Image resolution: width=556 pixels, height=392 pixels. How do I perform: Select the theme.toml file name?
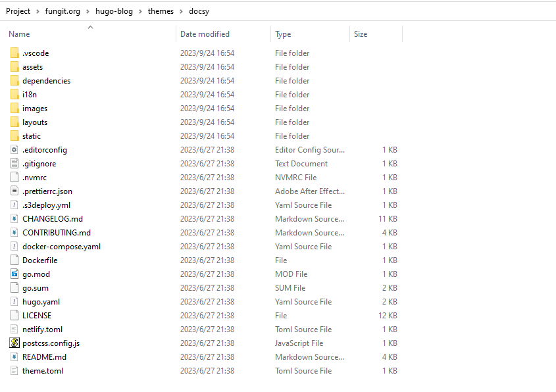point(42,371)
